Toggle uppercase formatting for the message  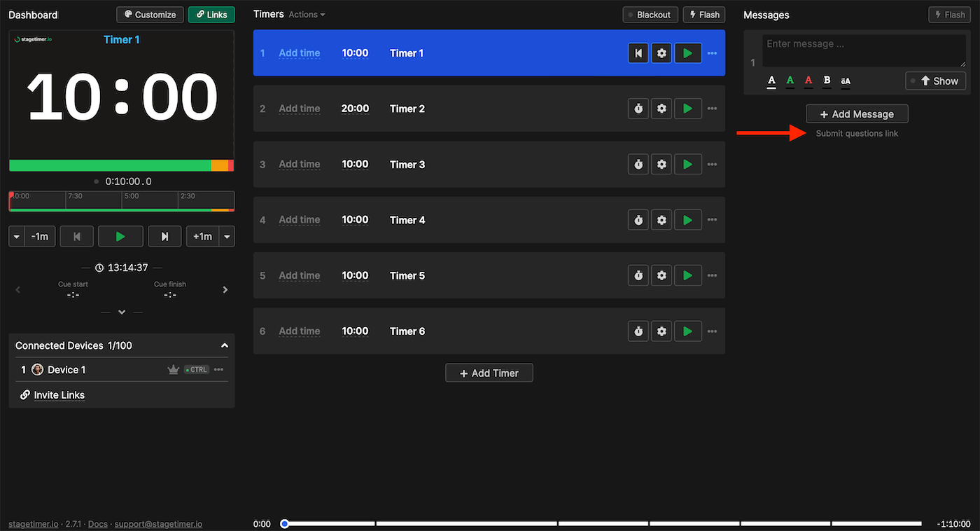(846, 81)
